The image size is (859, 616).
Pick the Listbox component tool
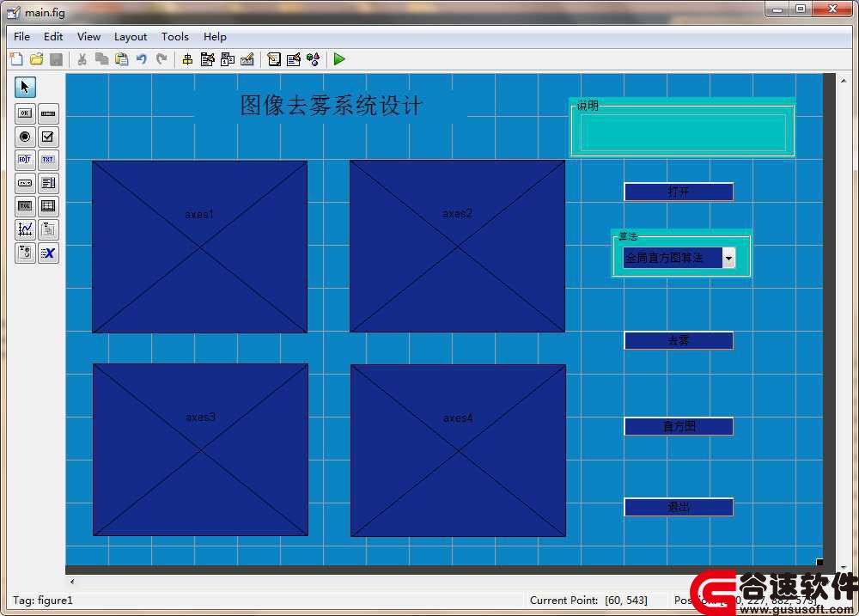(48, 183)
